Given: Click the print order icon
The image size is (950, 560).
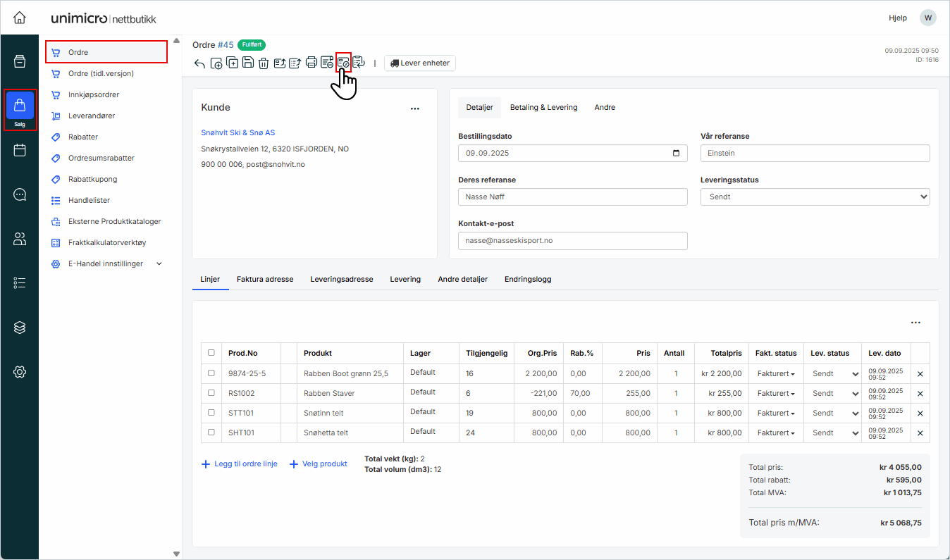Looking at the screenshot, I should (311, 63).
